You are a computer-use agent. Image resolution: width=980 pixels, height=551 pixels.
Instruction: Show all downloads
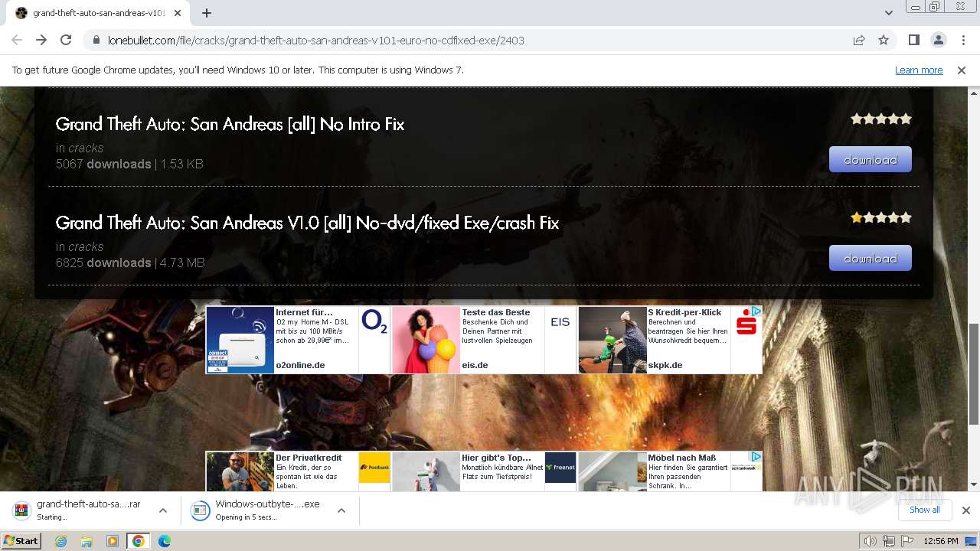click(x=925, y=510)
